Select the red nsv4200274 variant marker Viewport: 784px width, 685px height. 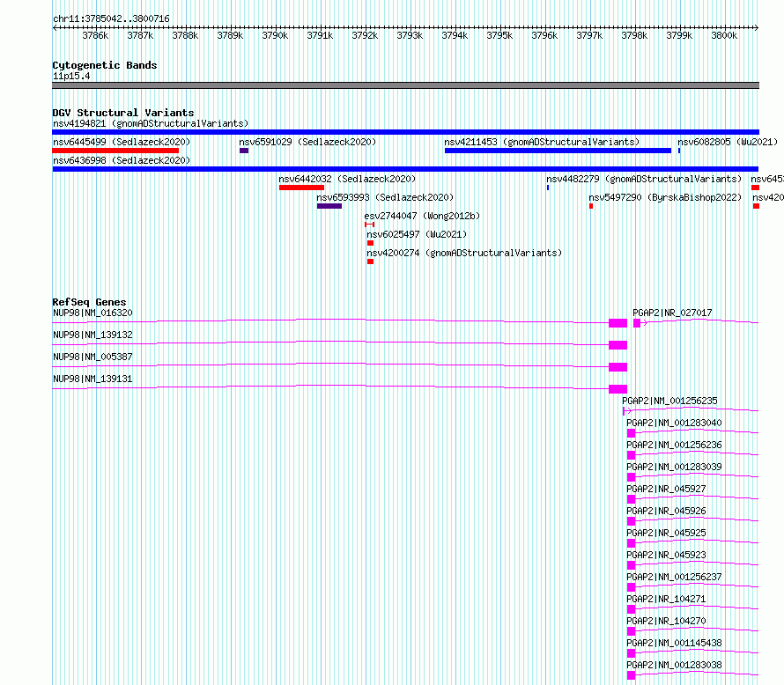click(x=371, y=261)
